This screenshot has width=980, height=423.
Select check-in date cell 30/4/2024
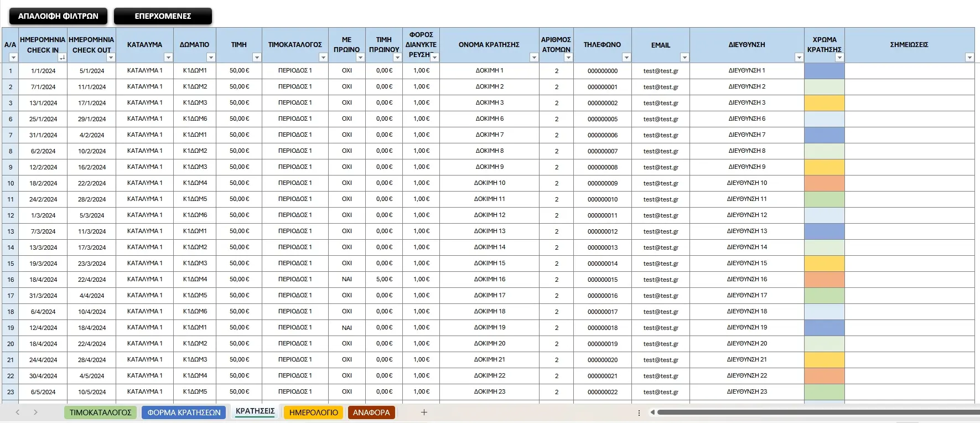pos(43,376)
